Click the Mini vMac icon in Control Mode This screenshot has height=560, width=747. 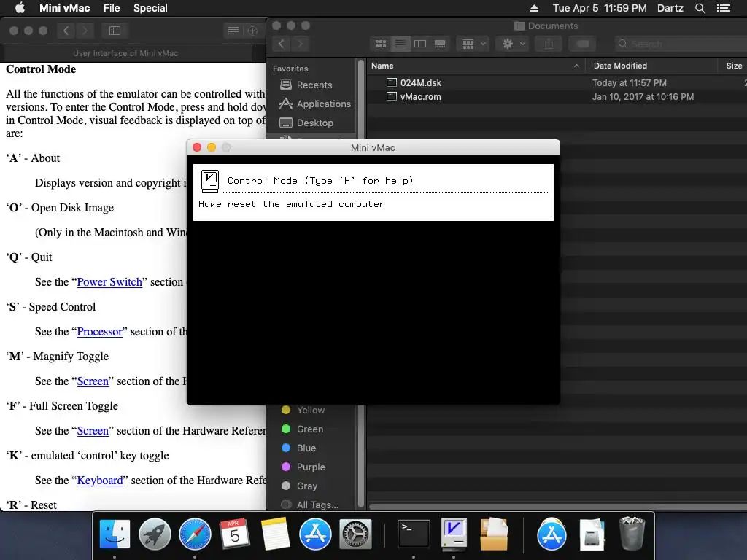click(209, 181)
